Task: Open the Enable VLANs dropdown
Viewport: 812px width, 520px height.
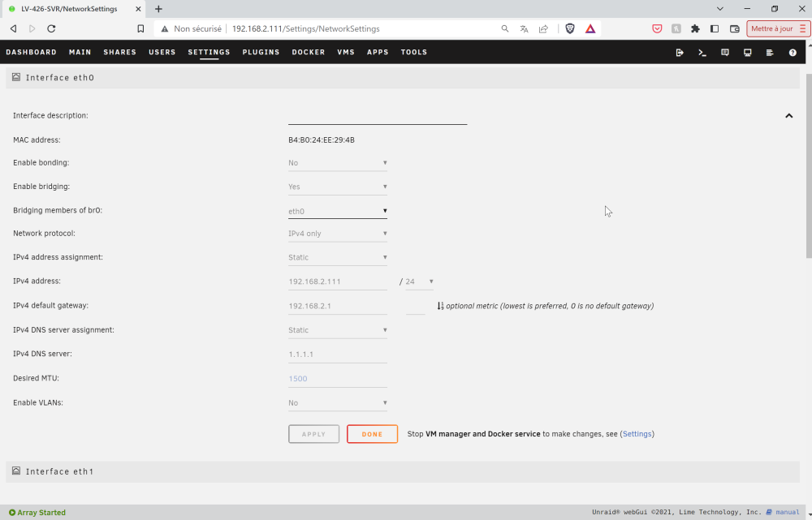Action: pyautogui.click(x=338, y=402)
